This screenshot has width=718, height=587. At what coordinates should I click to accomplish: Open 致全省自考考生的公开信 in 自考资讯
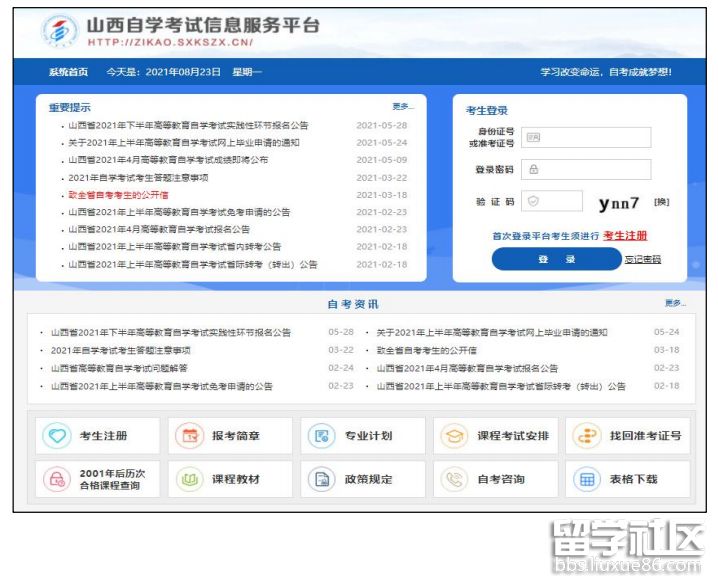click(x=426, y=350)
